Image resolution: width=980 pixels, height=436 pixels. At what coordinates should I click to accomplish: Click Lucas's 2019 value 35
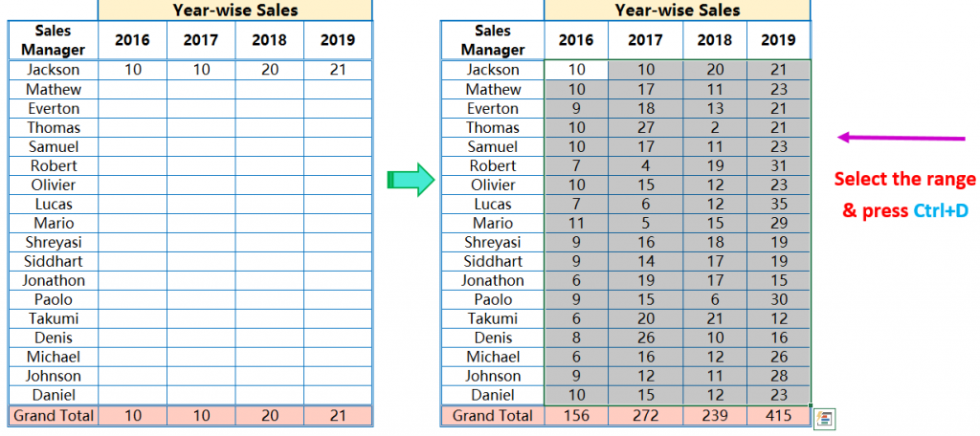pos(779,205)
